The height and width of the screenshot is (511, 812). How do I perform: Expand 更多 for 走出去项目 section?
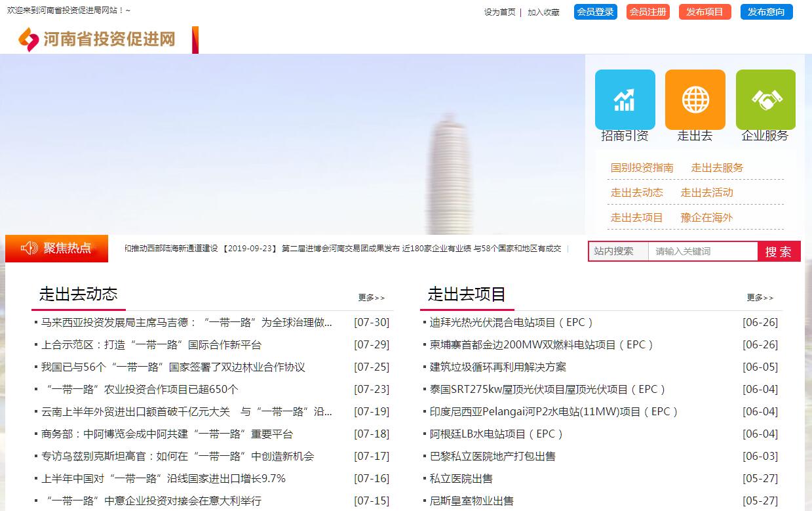pyautogui.click(x=760, y=298)
